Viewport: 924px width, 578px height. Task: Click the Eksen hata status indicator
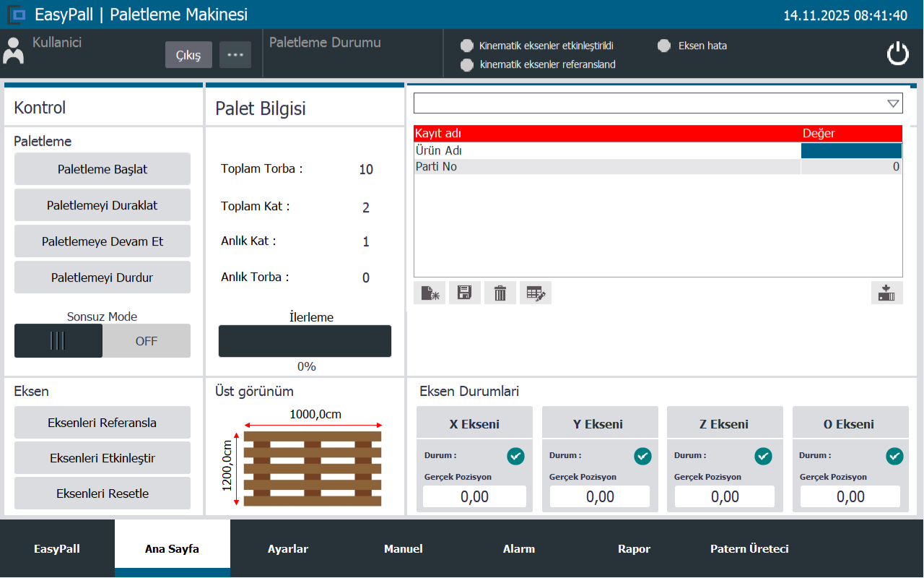[x=664, y=46]
